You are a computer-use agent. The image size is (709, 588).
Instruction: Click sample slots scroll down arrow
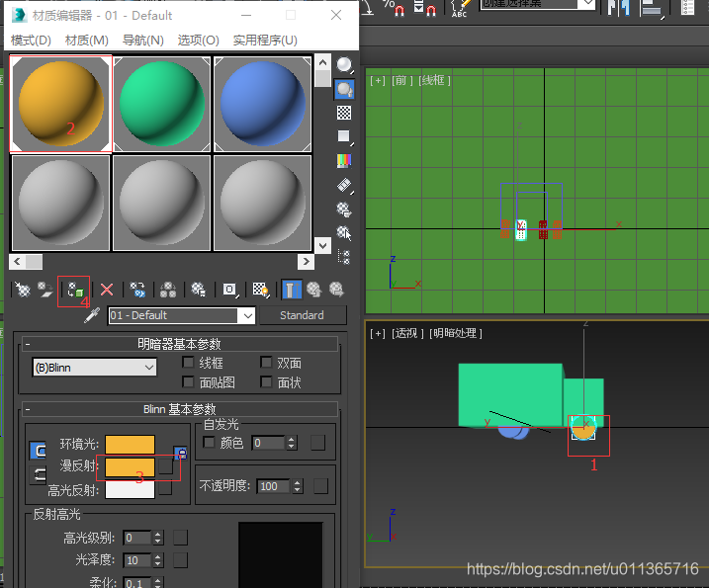322,246
